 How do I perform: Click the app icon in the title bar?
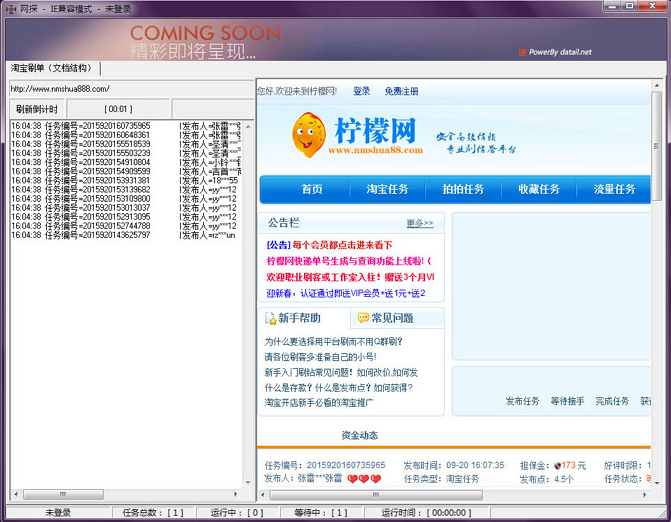11,9
